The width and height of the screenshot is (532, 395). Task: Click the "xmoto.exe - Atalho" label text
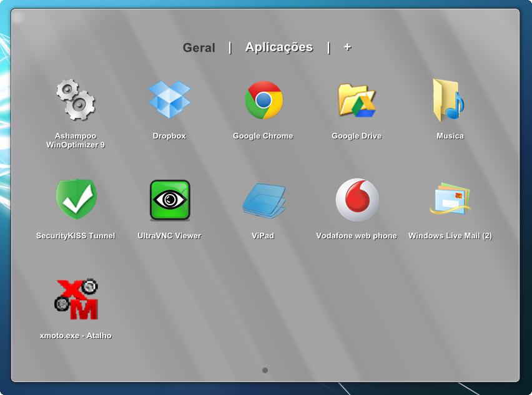pyautogui.click(x=76, y=336)
